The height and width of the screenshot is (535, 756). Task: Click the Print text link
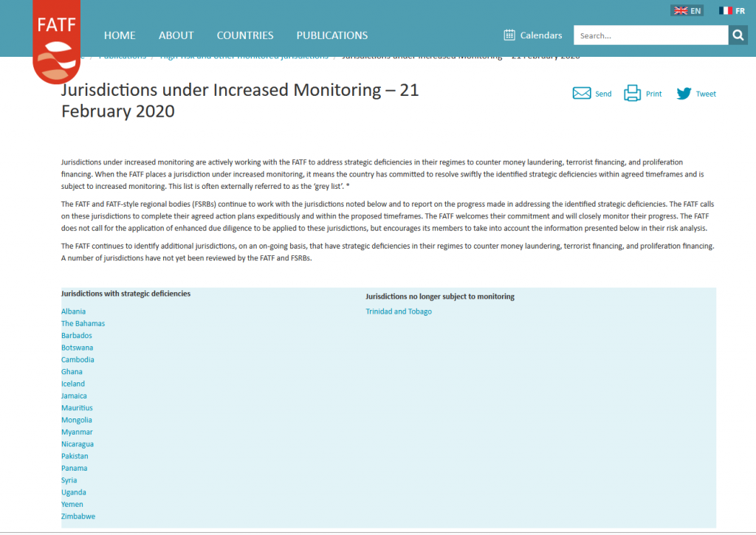(654, 94)
